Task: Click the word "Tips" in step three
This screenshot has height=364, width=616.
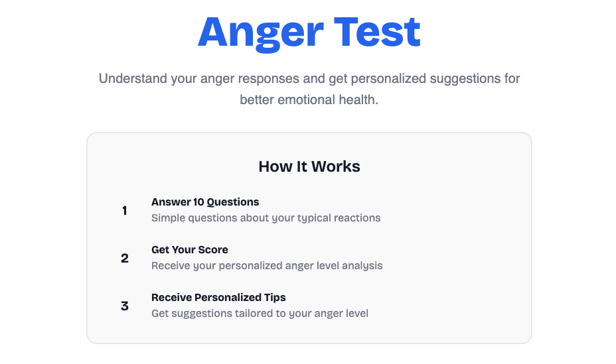Action: click(x=275, y=297)
